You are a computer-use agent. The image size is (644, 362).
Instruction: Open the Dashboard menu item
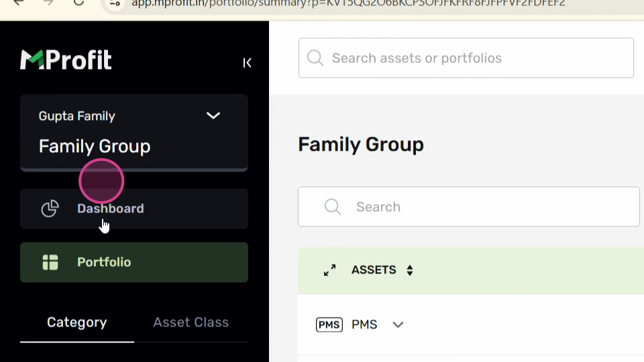click(134, 208)
